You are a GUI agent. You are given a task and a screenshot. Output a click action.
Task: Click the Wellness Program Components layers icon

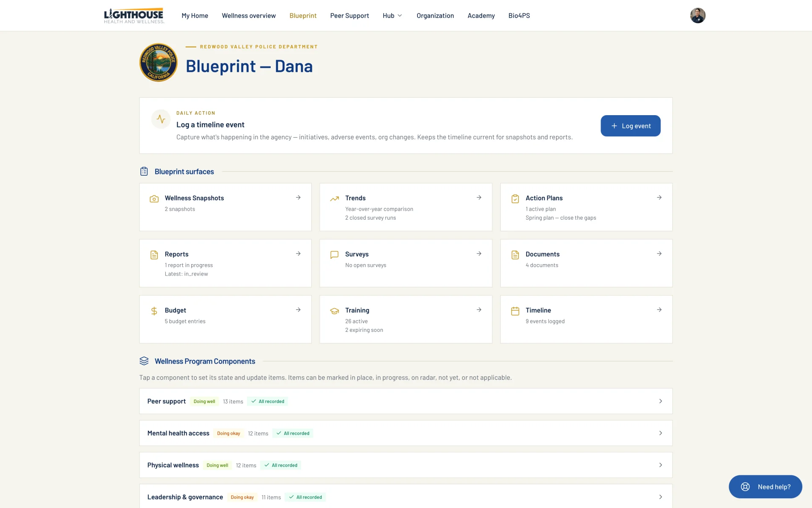click(x=144, y=361)
